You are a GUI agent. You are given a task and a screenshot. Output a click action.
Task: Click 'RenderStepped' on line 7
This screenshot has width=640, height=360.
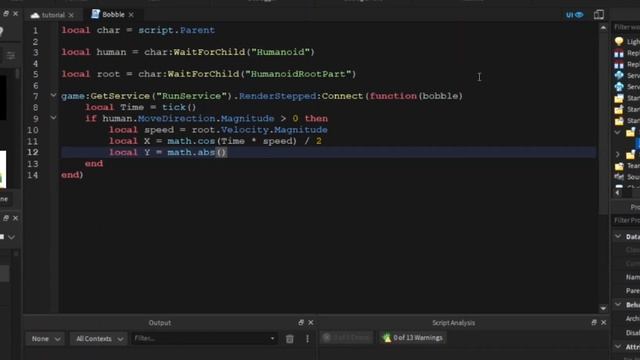[278, 96]
